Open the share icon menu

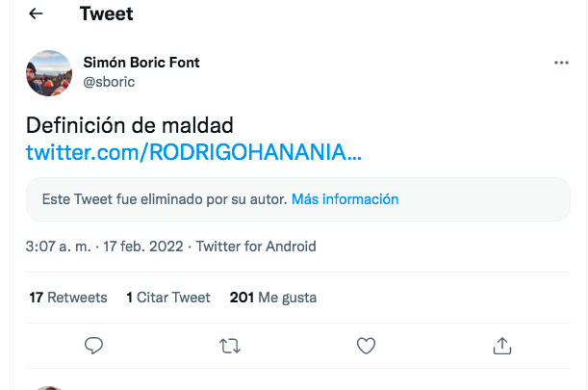(501, 345)
